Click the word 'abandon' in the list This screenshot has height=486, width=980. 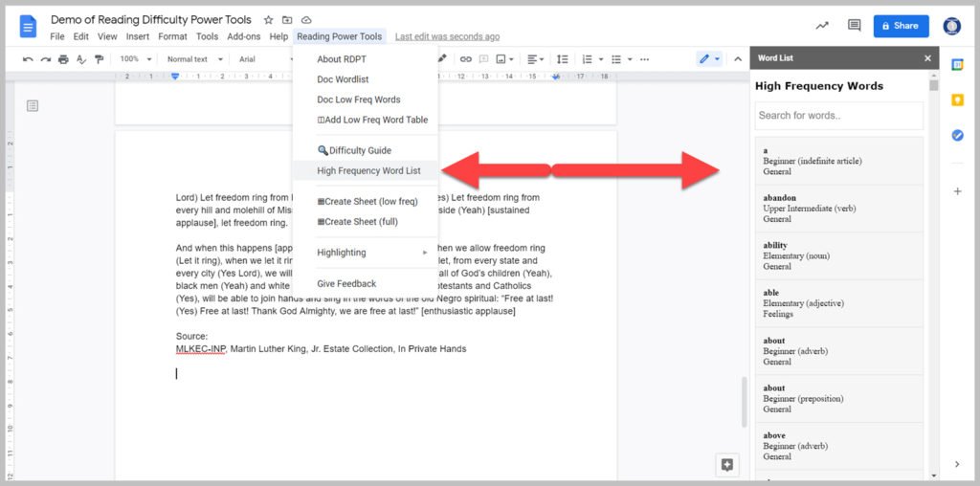[779, 197]
